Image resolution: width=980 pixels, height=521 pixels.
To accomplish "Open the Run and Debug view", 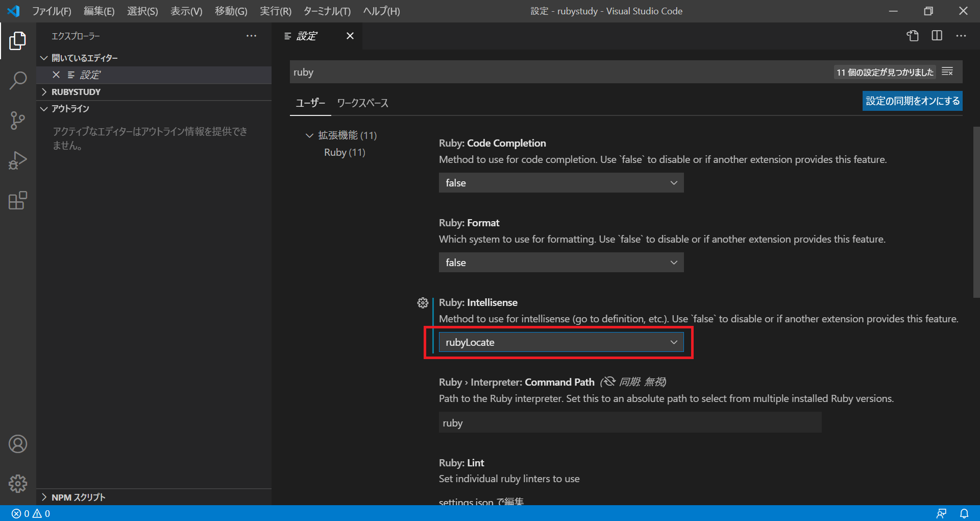I will pyautogui.click(x=18, y=160).
